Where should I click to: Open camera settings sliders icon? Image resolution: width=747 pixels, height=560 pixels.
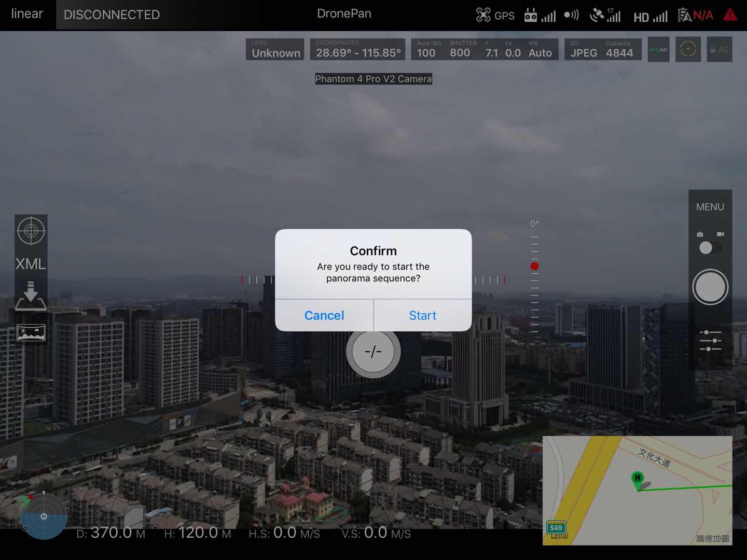[710, 341]
